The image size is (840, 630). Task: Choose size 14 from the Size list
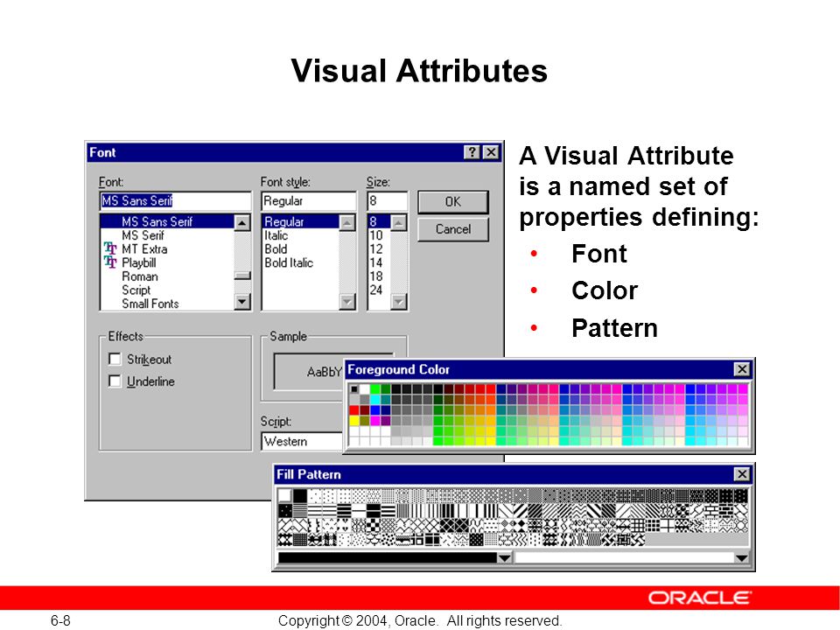[x=376, y=262]
